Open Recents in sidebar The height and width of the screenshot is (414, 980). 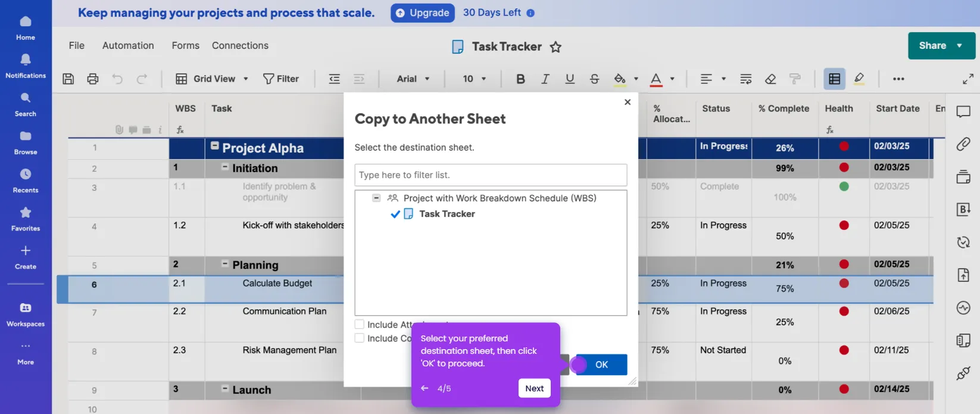coord(26,180)
